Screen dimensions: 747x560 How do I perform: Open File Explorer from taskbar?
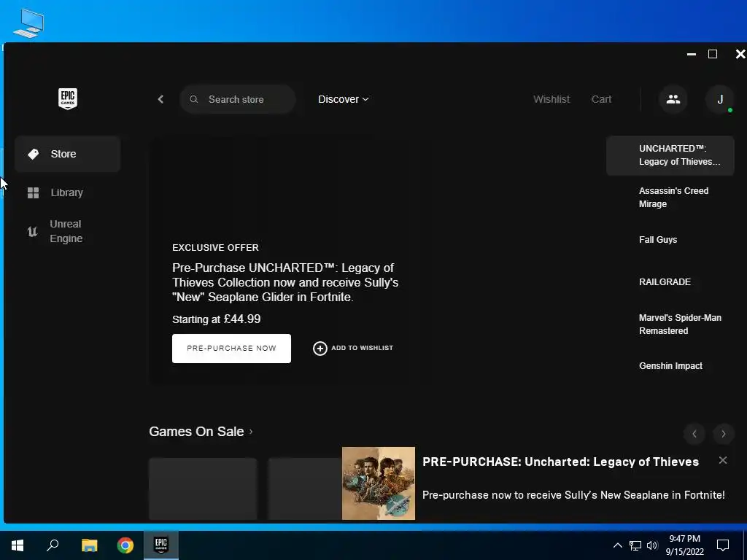(x=89, y=545)
